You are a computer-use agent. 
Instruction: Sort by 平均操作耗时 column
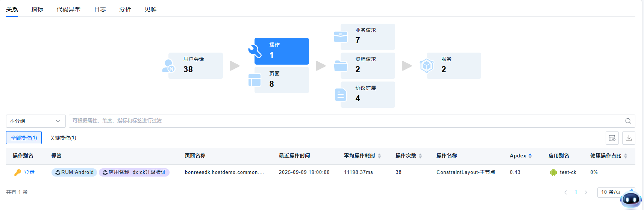pos(379,156)
